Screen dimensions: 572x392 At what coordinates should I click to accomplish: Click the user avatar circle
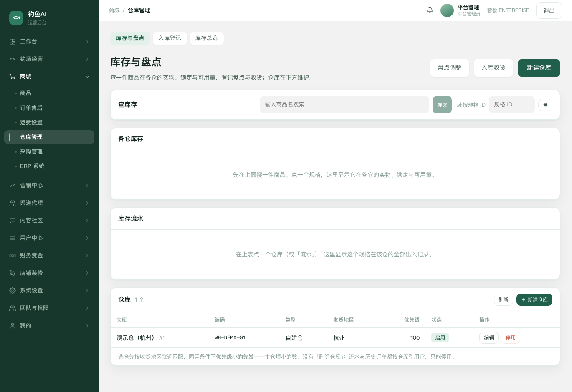(447, 10)
